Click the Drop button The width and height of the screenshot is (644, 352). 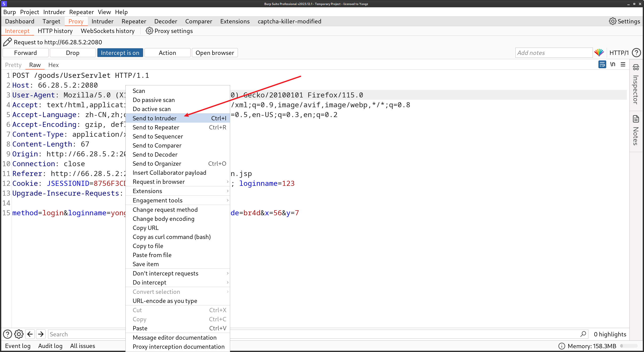73,53
